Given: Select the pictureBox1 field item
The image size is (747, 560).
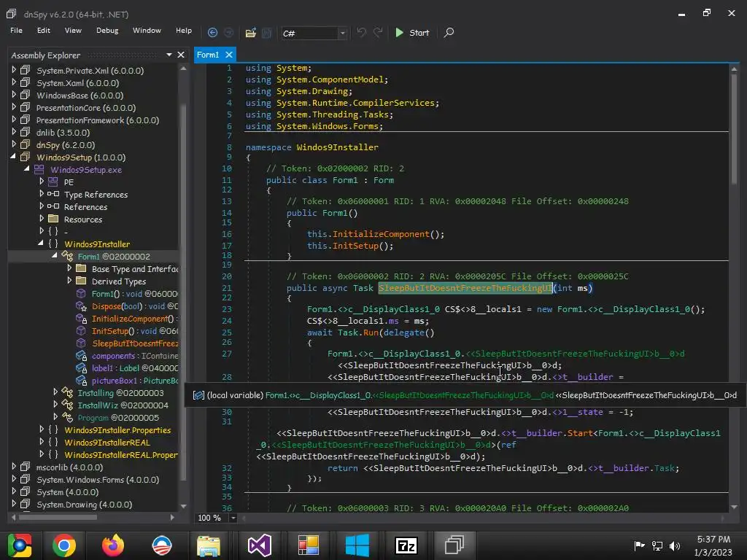Looking at the screenshot, I should coord(135,381).
